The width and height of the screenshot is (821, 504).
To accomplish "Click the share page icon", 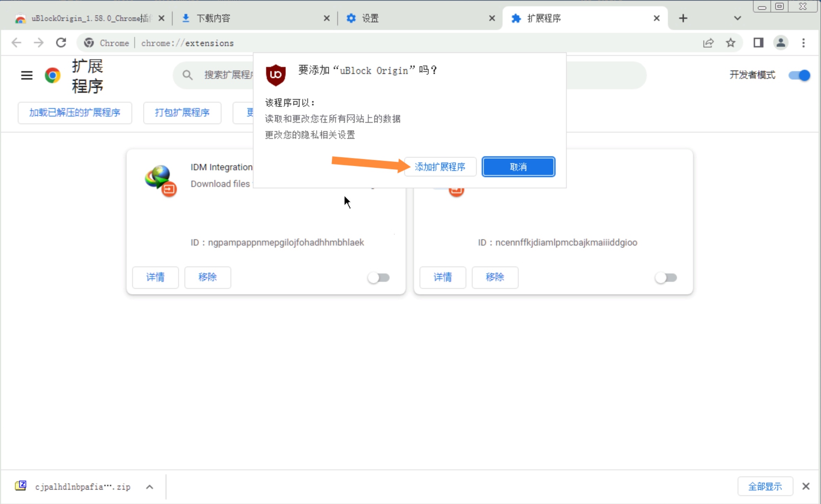I will 708,43.
